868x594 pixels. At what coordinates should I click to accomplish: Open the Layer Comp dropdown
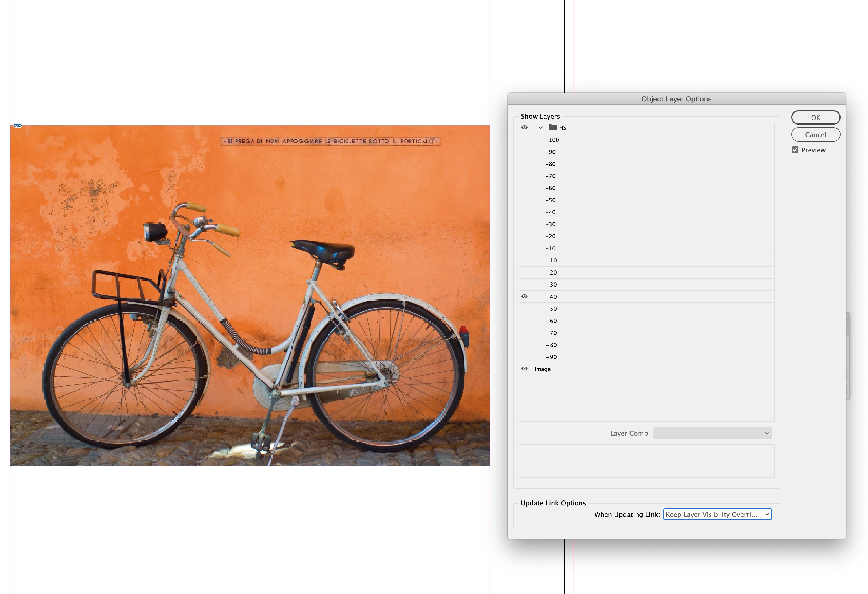[x=712, y=433]
